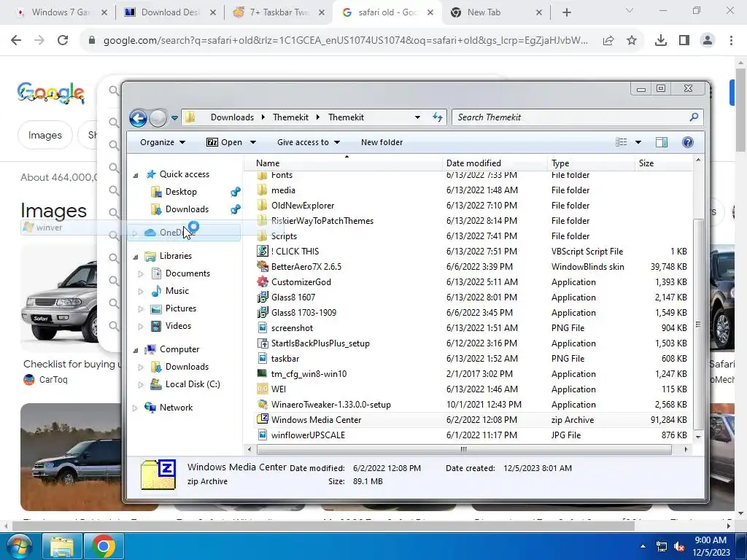Screen dimensions: 747x560
Task: Select Local Disk (C:) in tree
Action: tap(193, 384)
